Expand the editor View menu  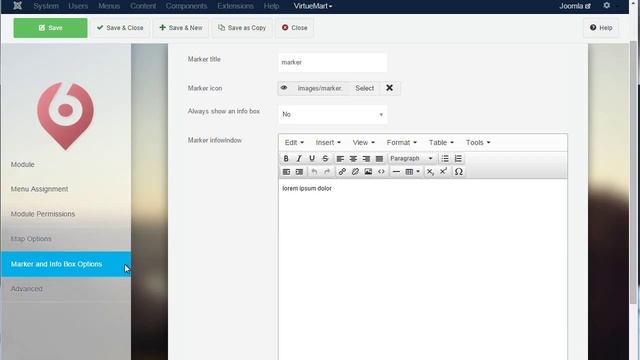[x=364, y=142]
